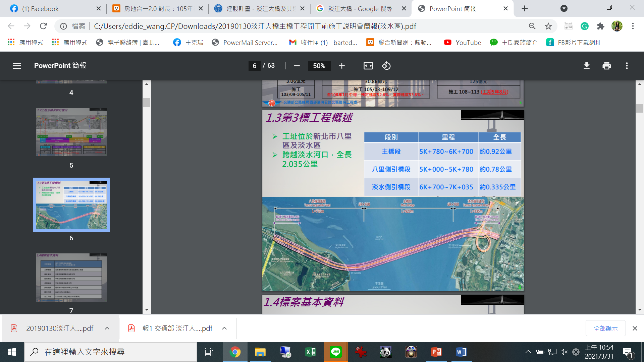Click the fit to page icon
The image size is (644, 362).
pyautogui.click(x=368, y=66)
